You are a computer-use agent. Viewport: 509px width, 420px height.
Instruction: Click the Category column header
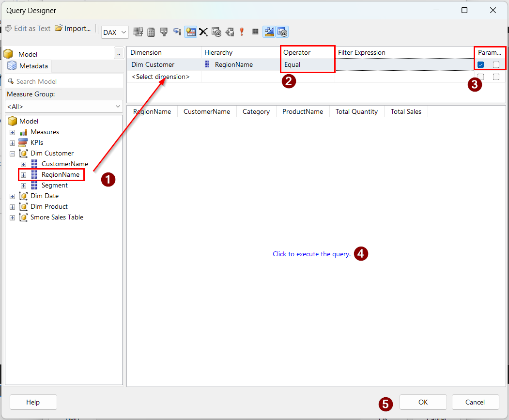[x=256, y=112]
